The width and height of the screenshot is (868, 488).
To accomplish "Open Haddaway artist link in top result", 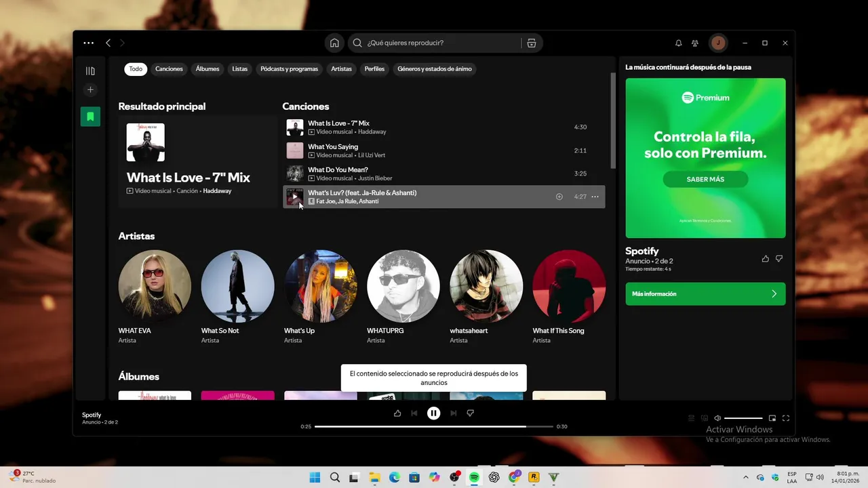I will (217, 191).
